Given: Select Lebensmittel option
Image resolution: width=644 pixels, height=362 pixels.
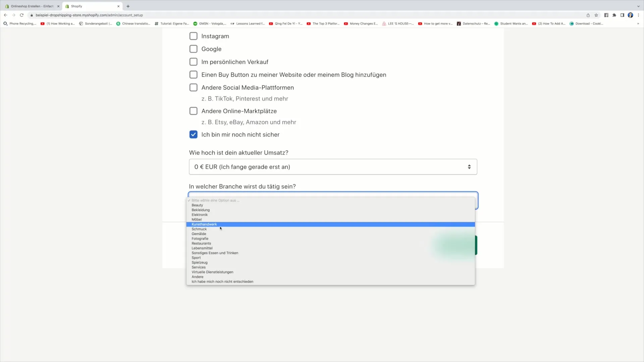Looking at the screenshot, I should pyautogui.click(x=331, y=248).
